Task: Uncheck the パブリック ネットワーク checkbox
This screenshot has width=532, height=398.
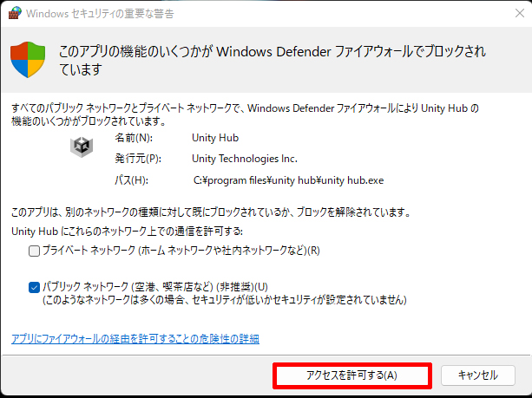Action: [34, 286]
